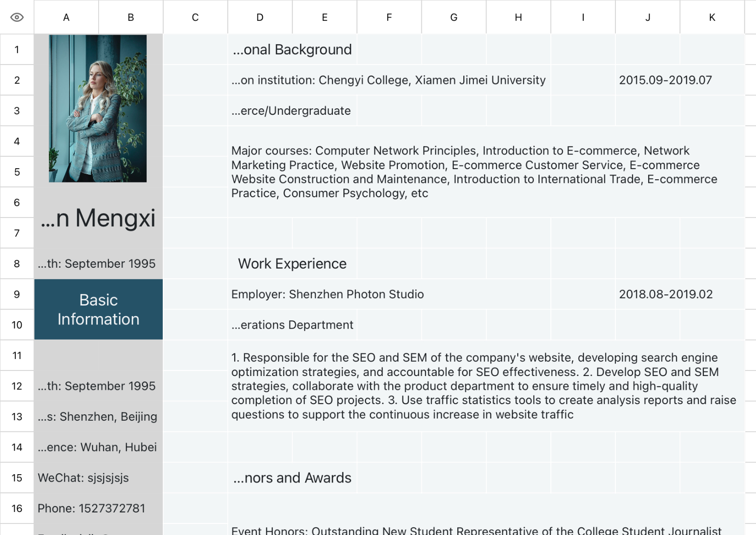The height and width of the screenshot is (535, 756).
Task: Select row 13 header
Action: tap(17, 417)
